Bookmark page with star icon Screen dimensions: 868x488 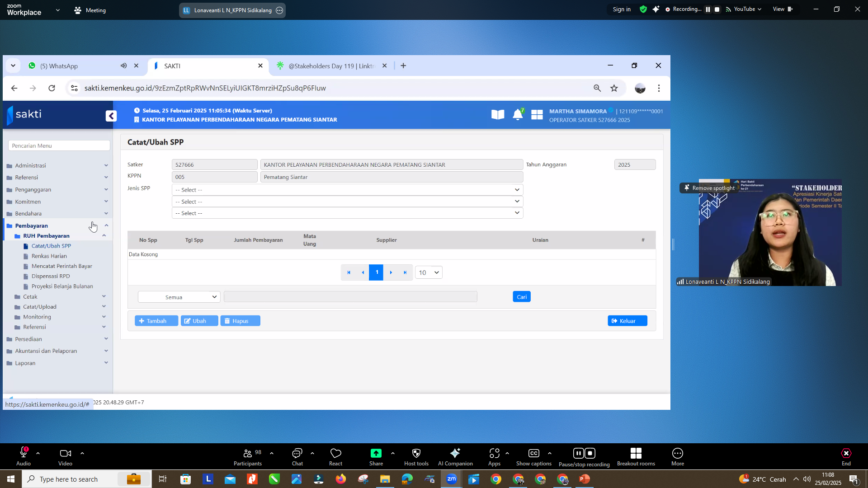pyautogui.click(x=614, y=88)
